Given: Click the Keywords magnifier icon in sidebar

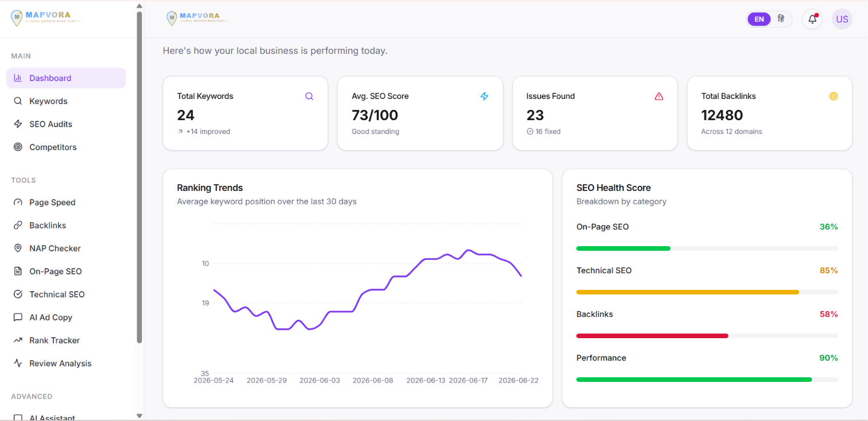Looking at the screenshot, I should pos(18,101).
